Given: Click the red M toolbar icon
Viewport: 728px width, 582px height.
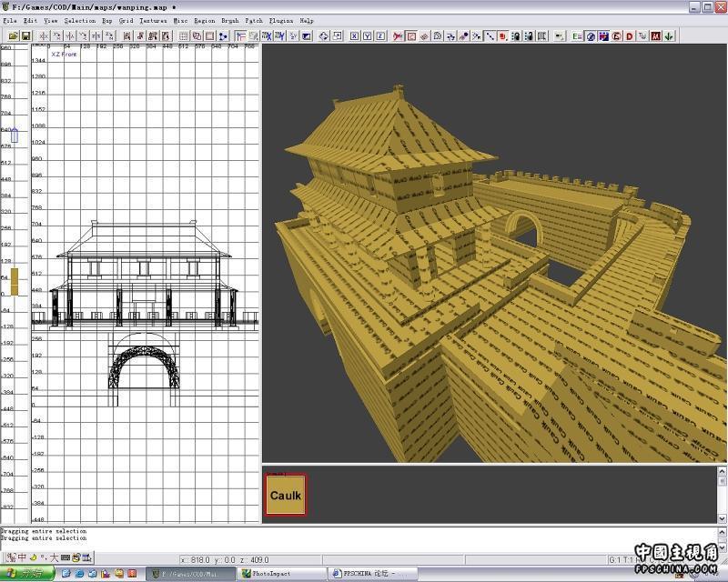Looking at the screenshot, I should (655, 36).
